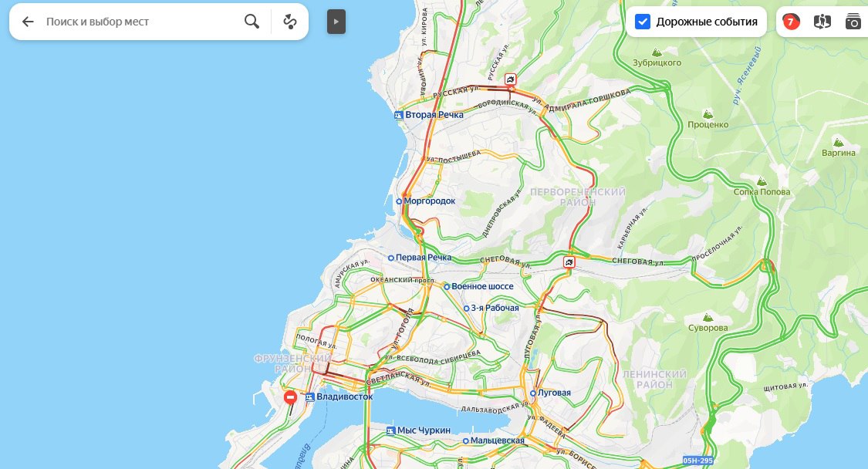Uncheck the Дорожные события checkbox
This screenshot has width=868, height=469.
(x=643, y=22)
